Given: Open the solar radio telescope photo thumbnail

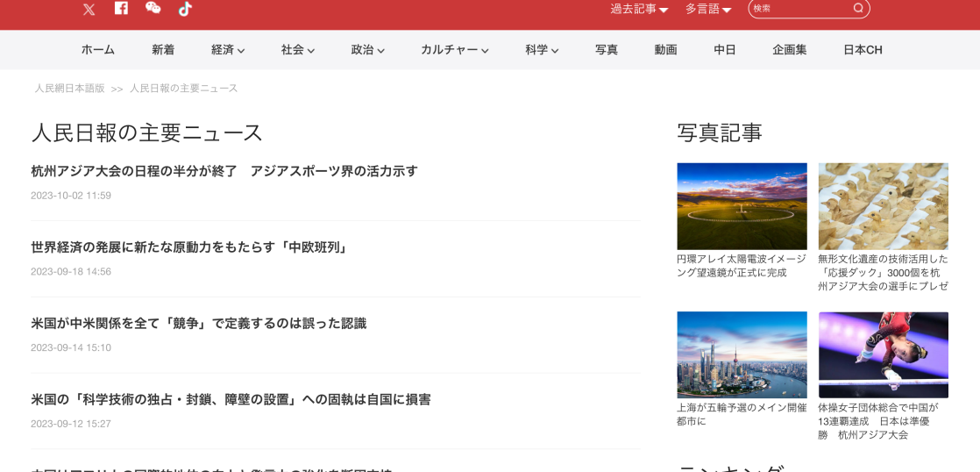Looking at the screenshot, I should click(742, 206).
